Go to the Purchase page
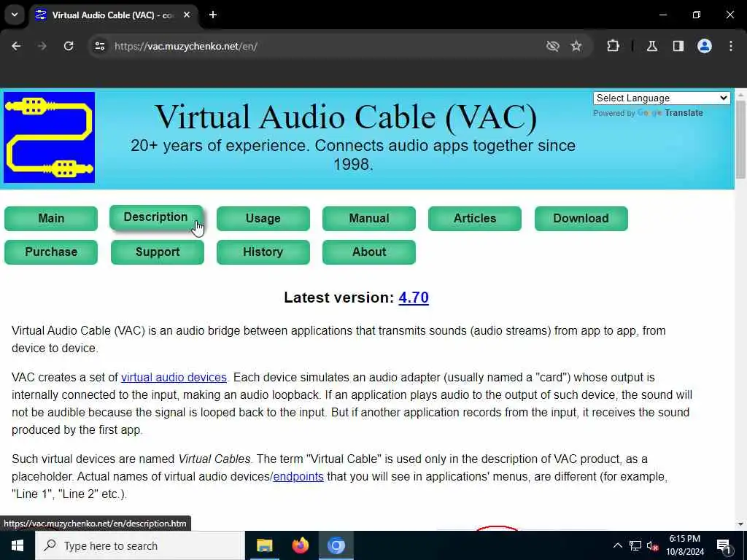Screen dimensions: 747x560 tap(51, 252)
